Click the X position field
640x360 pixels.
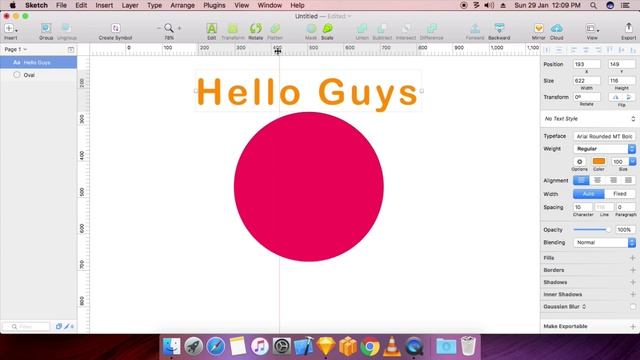(x=587, y=64)
